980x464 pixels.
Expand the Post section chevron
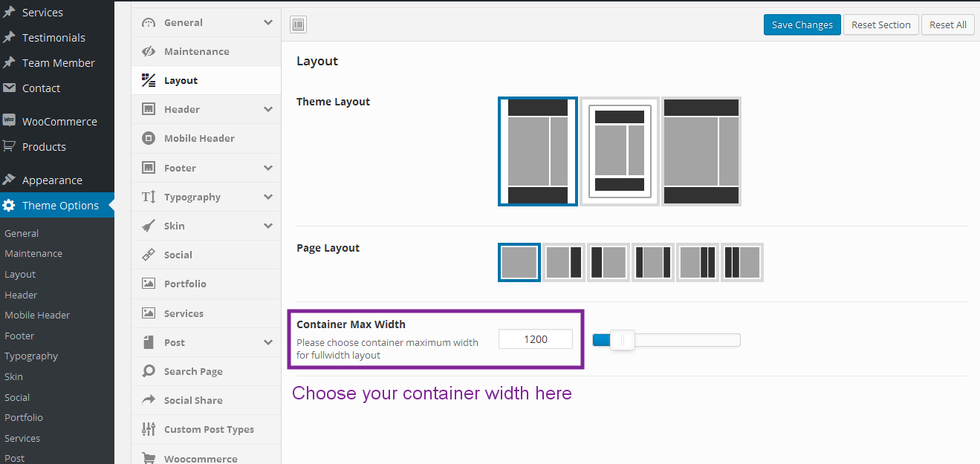pyautogui.click(x=268, y=342)
